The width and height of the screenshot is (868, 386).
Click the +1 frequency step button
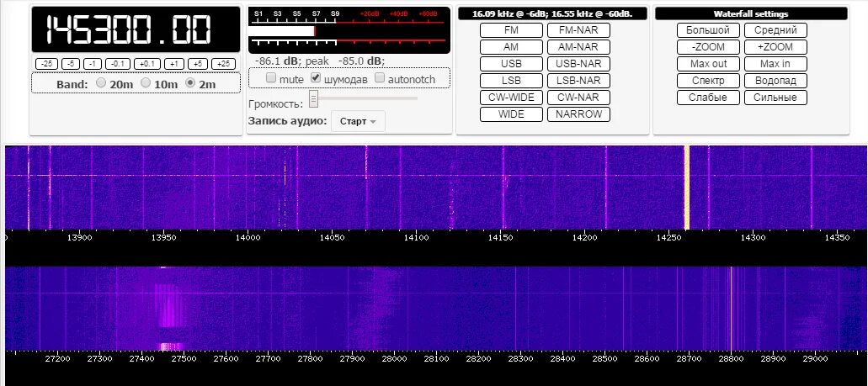[x=173, y=64]
